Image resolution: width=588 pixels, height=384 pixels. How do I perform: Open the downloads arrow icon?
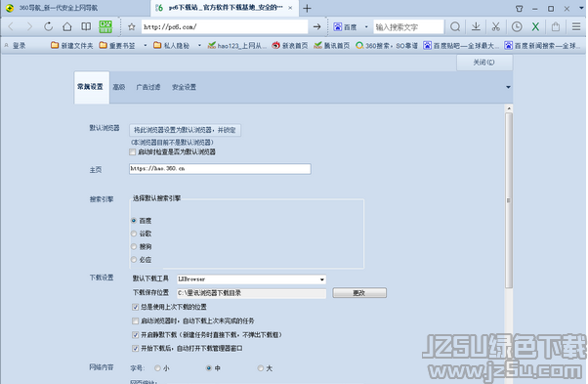476,26
